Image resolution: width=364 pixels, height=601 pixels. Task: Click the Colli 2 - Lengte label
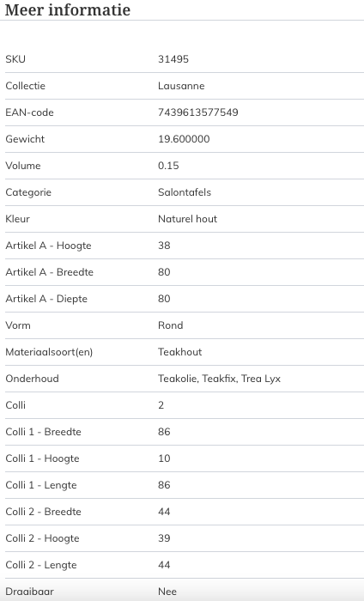pyautogui.click(x=41, y=565)
